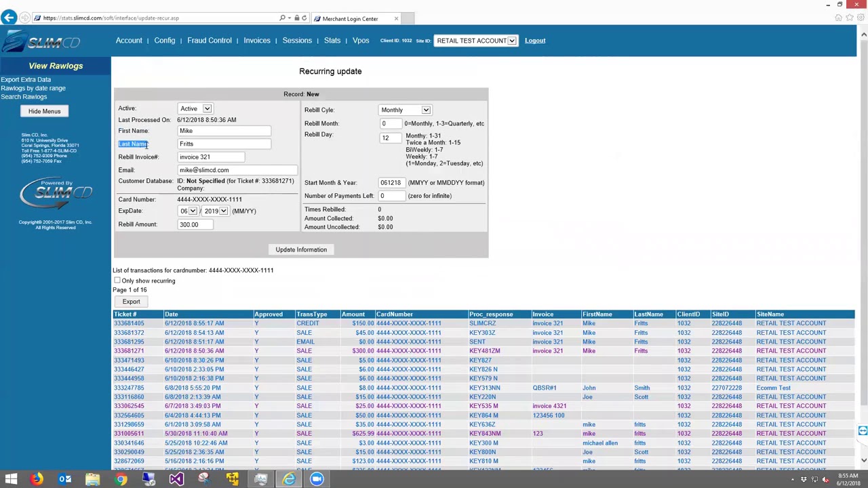This screenshot has height=488, width=868.
Task: Click the Update Information button
Action: (301, 249)
